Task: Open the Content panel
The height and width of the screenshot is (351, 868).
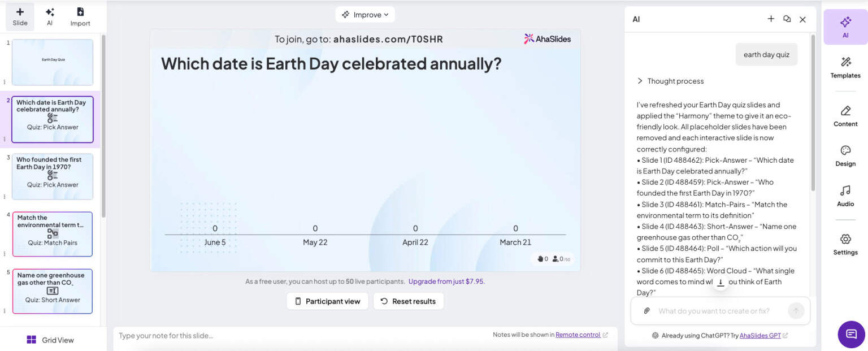Action: coord(845,116)
